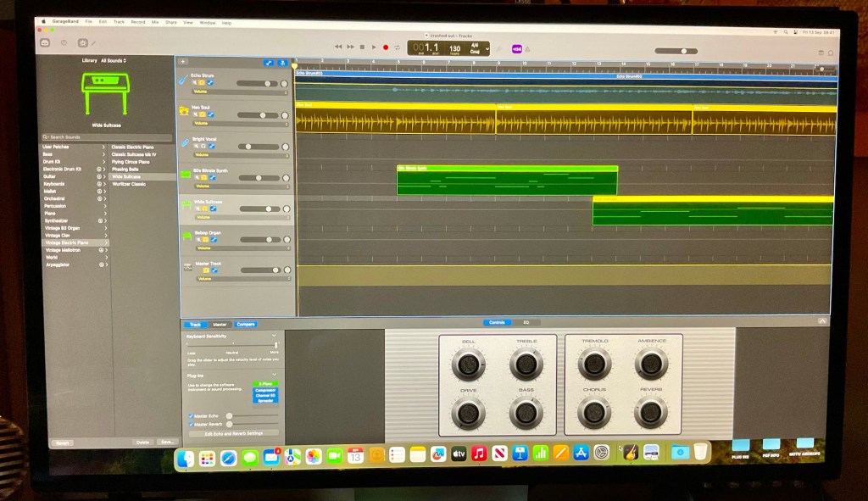Expand the Guitar category in library
Image resolution: width=868 pixels, height=501 pixels.
(104, 153)
